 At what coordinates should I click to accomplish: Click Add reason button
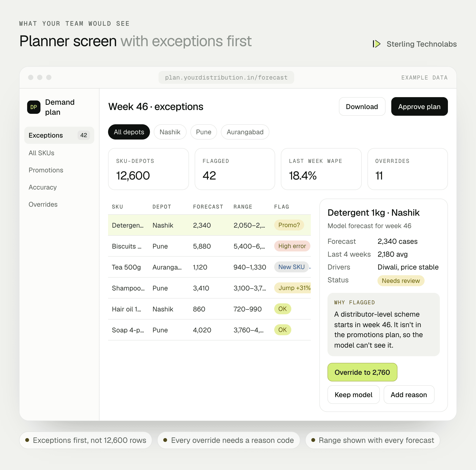coord(409,395)
